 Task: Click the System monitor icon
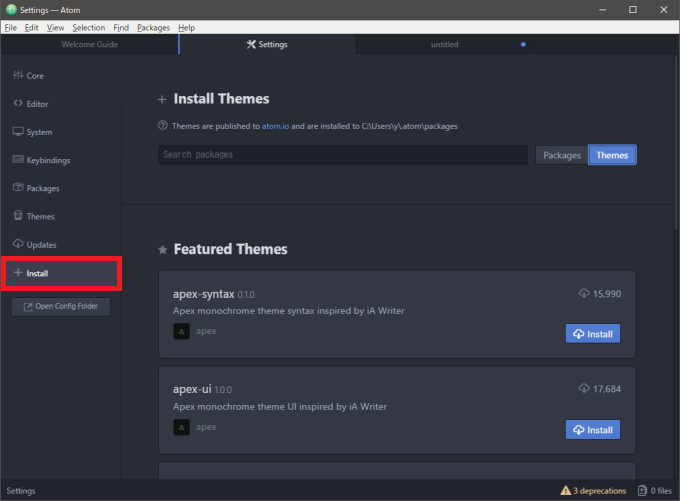point(18,131)
